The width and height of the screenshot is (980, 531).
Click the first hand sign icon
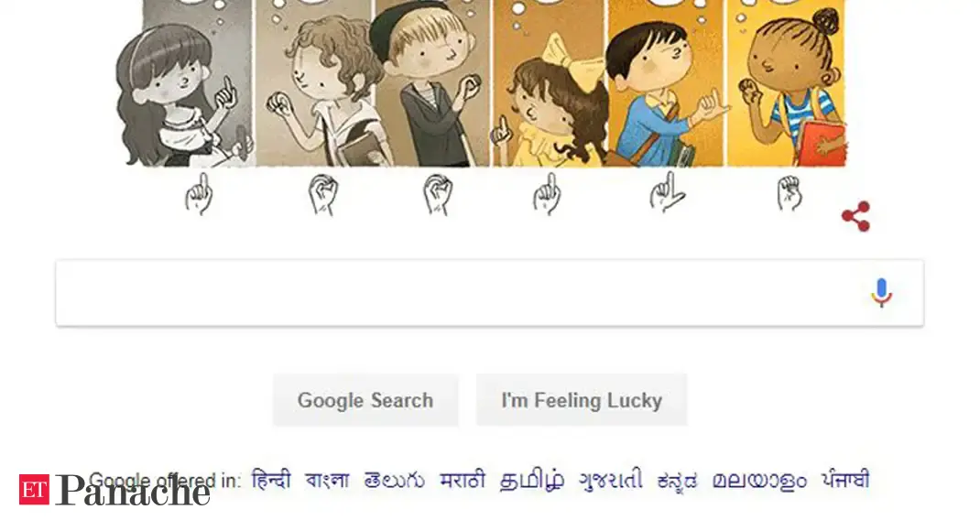click(x=199, y=194)
